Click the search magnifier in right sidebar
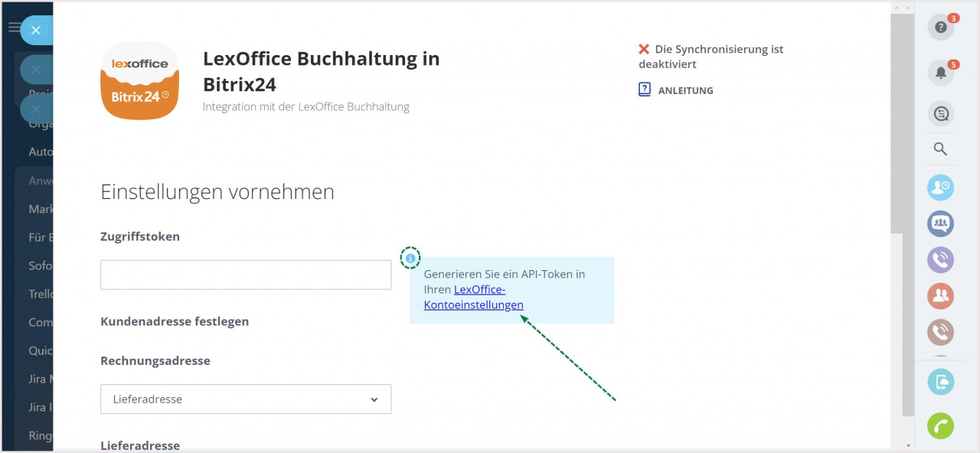Viewport: 980px width, 453px height. [x=941, y=149]
